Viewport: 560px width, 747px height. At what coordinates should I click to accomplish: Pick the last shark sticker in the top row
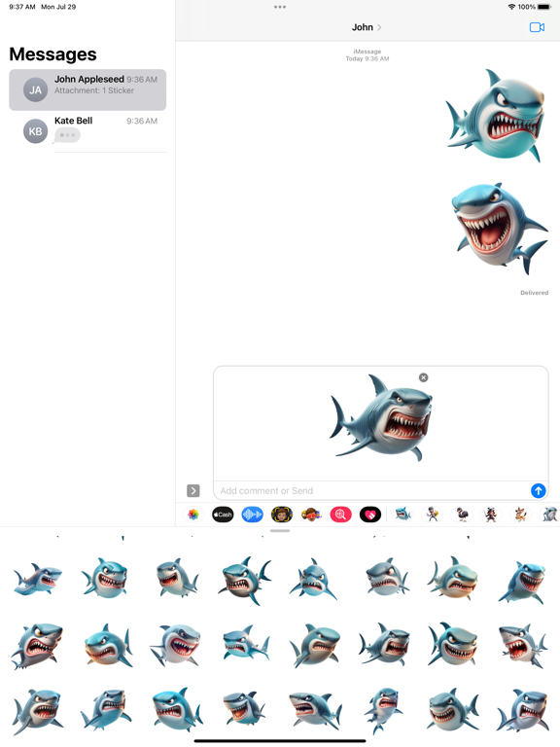(523, 582)
